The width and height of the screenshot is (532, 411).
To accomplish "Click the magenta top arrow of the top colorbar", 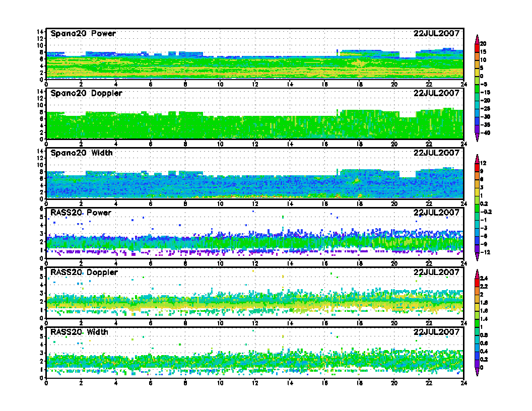I will (477, 39).
